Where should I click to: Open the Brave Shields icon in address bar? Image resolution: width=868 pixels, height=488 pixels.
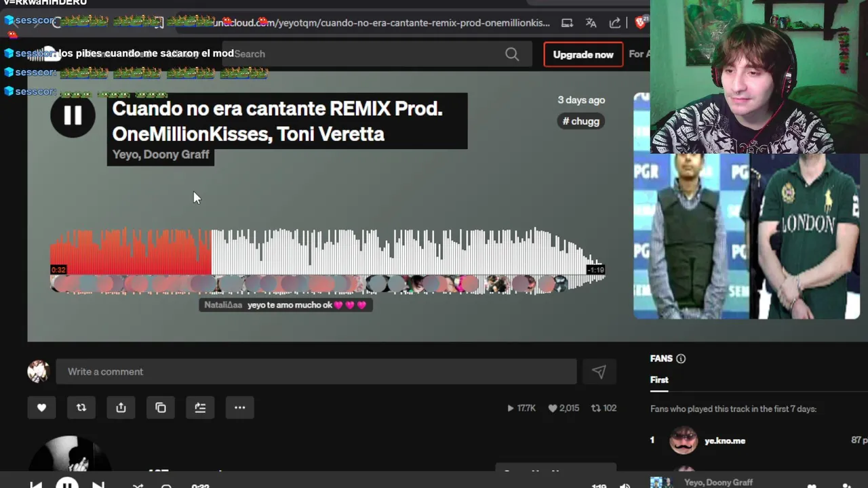640,23
